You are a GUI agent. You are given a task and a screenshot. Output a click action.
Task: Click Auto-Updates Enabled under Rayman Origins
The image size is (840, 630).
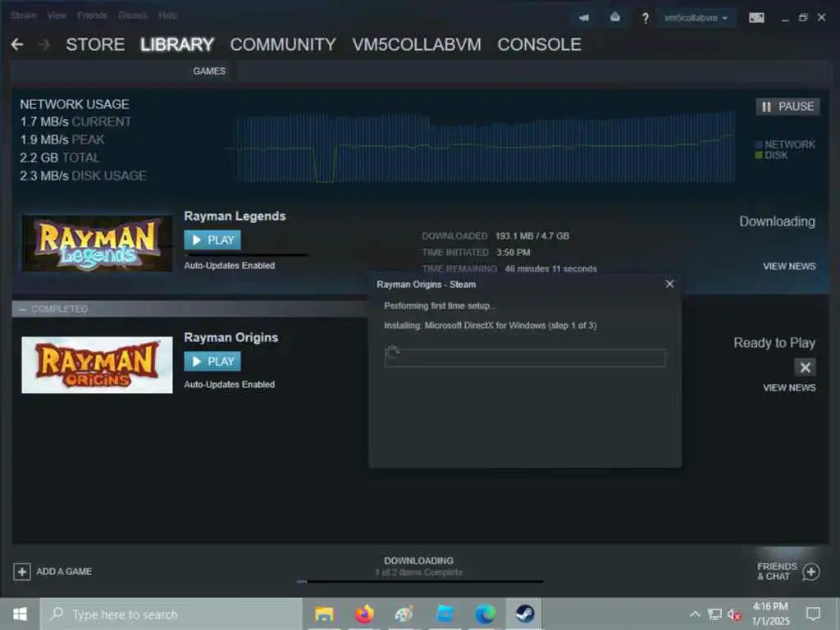(x=230, y=385)
